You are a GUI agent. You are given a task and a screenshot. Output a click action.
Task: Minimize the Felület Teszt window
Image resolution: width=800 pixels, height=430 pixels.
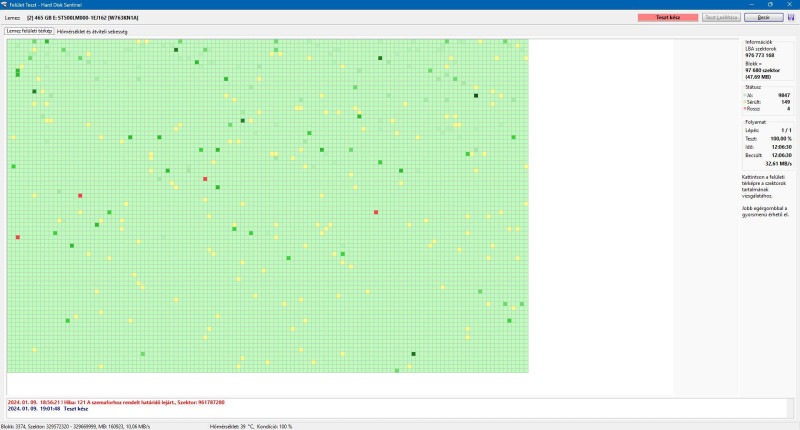coord(751,4)
